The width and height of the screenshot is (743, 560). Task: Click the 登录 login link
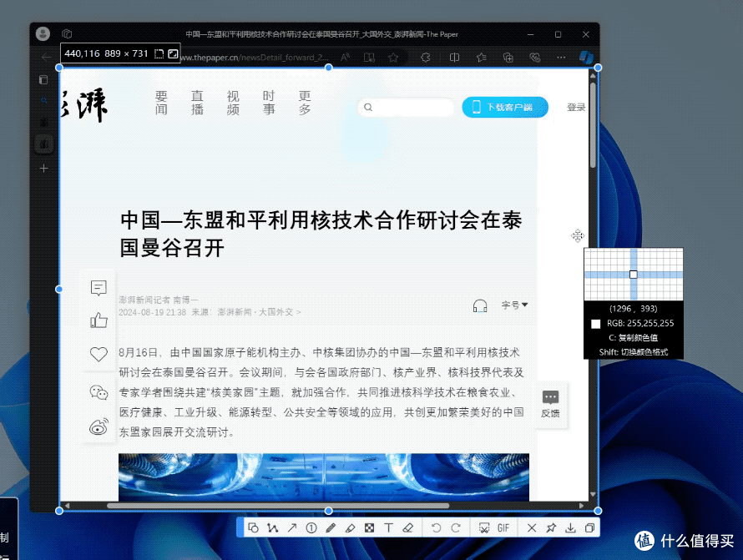576,107
